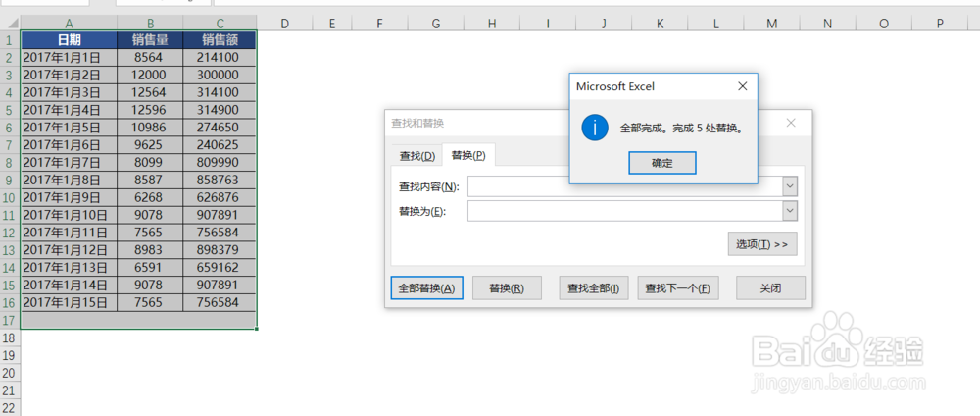
Task: Close the Microsoft Excel message box
Action: click(x=743, y=86)
